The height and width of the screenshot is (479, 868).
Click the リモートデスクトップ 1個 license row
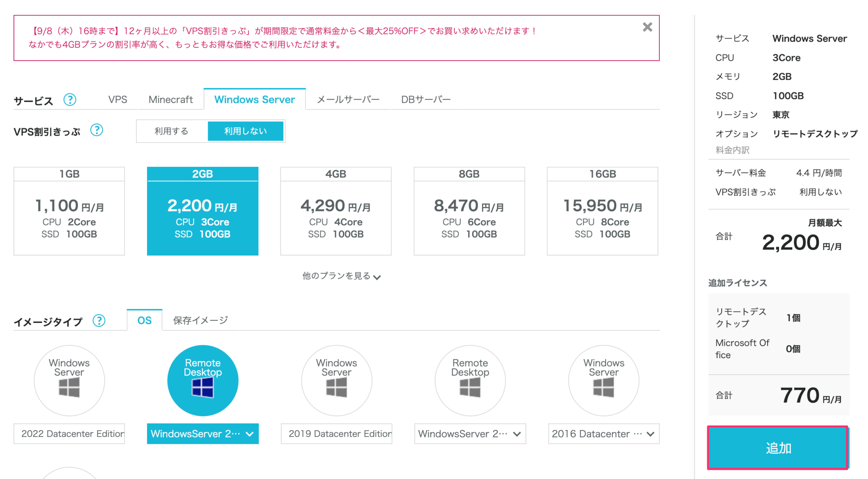779,318
